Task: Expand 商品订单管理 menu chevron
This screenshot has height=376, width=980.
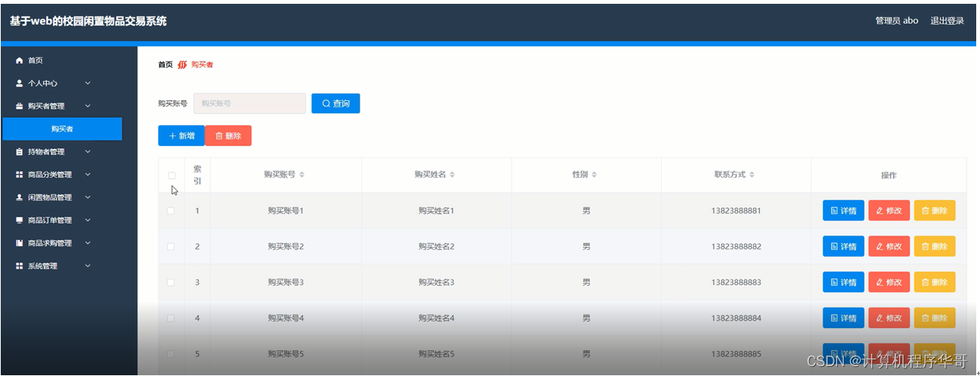Action: [x=87, y=220]
